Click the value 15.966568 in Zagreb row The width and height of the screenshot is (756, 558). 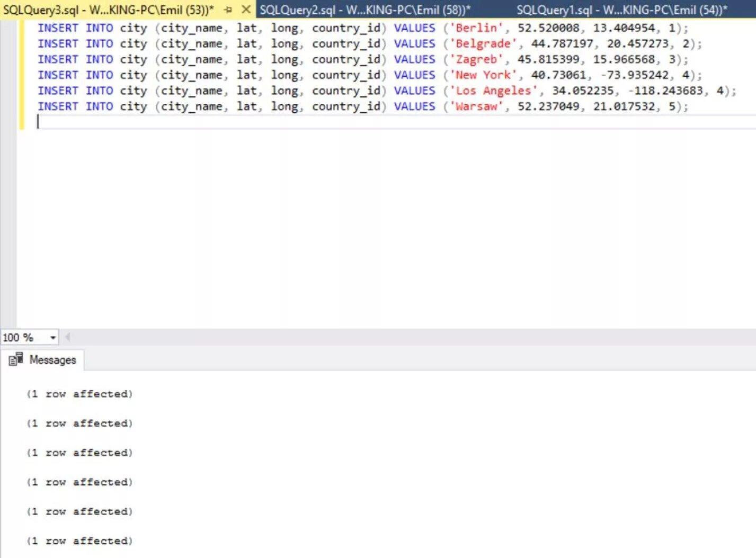point(624,59)
